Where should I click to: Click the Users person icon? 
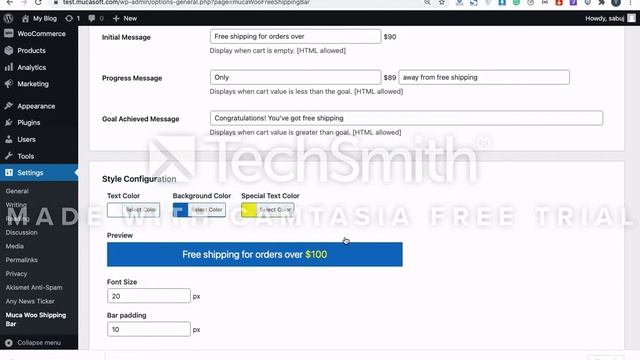pos(9,139)
